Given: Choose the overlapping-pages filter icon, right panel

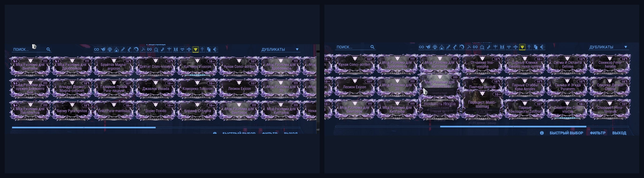Looking at the screenshot, I should (536, 47).
